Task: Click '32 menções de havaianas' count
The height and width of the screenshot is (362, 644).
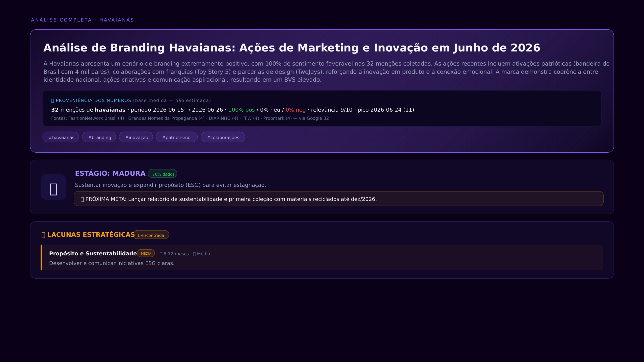Action: (x=88, y=110)
